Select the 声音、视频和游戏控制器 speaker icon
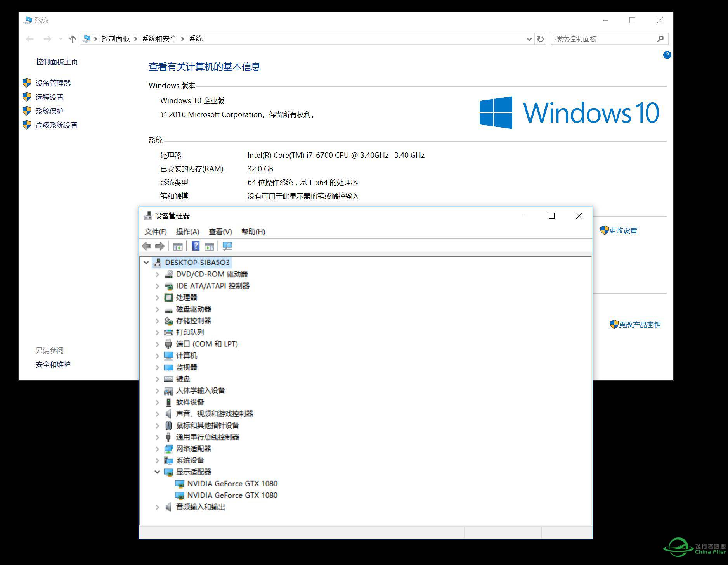 click(x=168, y=414)
